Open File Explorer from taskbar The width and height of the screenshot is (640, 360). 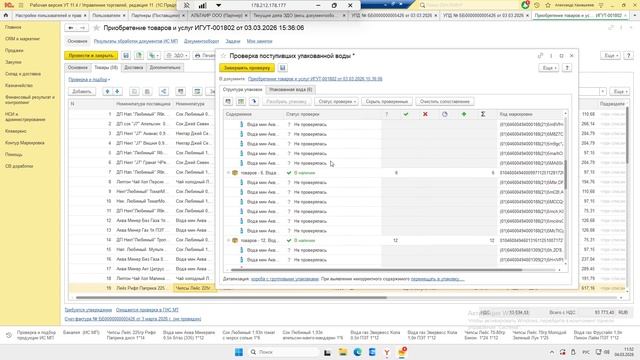coord(342,352)
